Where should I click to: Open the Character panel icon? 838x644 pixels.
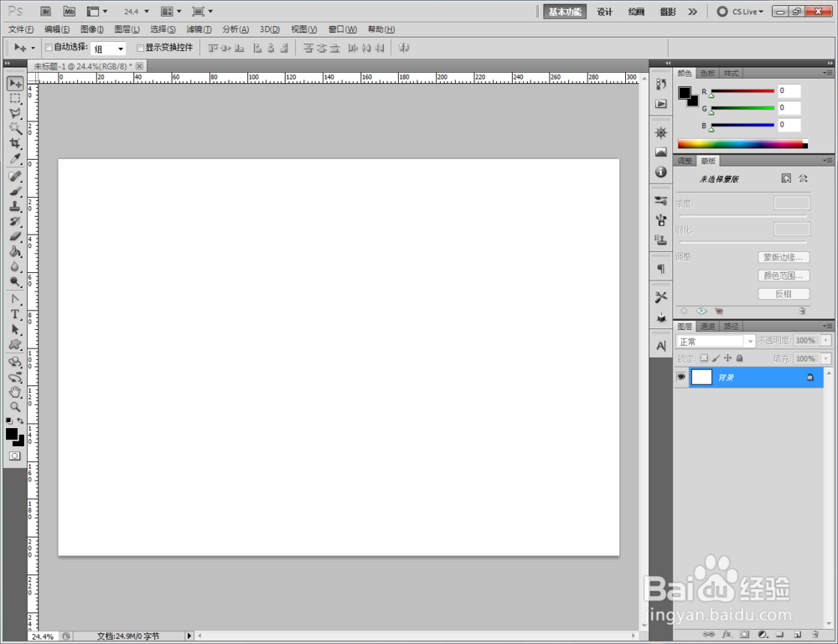click(661, 346)
